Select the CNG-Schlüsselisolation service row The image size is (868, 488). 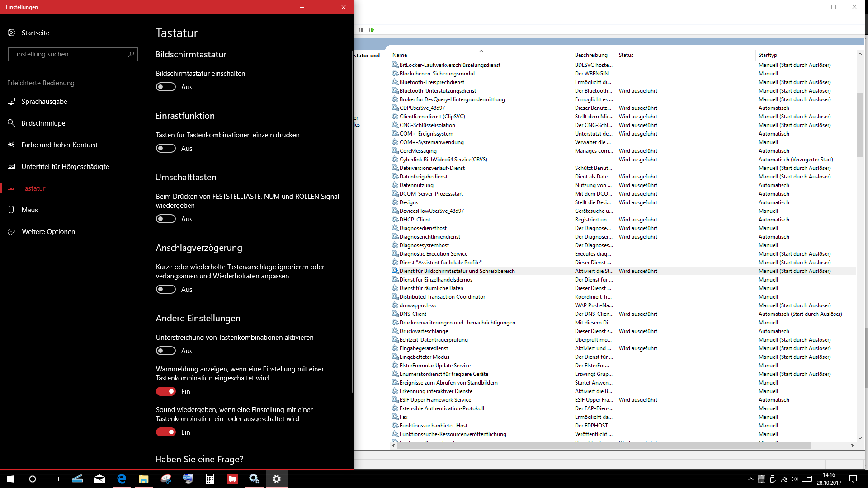[623, 125]
